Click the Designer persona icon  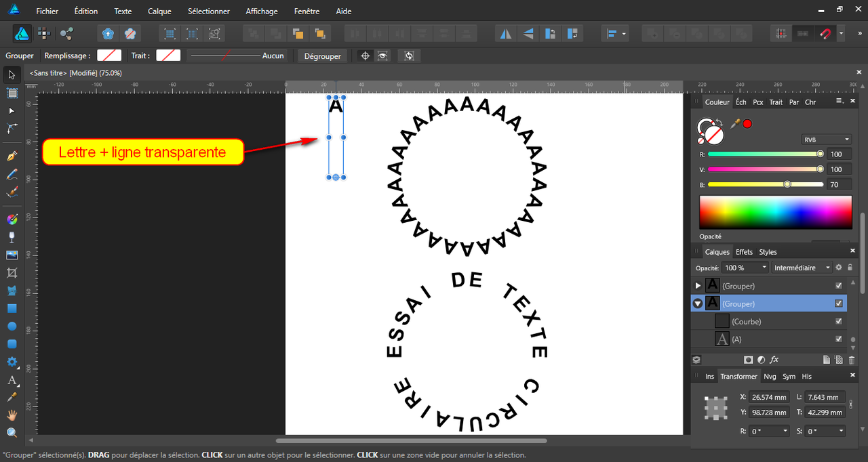pyautogui.click(x=22, y=33)
